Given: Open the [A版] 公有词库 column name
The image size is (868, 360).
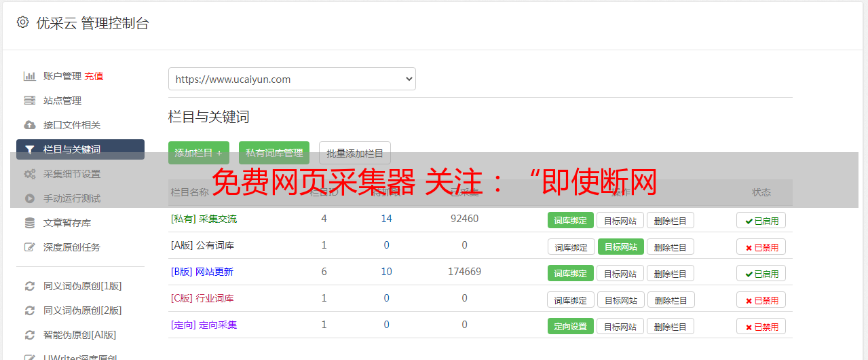Looking at the screenshot, I should tap(202, 245).
